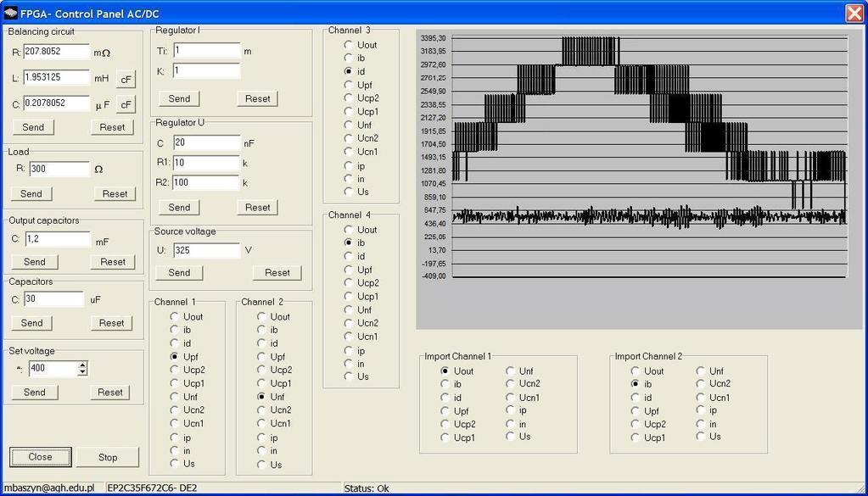Reset the Balancing circuit values

(x=112, y=127)
